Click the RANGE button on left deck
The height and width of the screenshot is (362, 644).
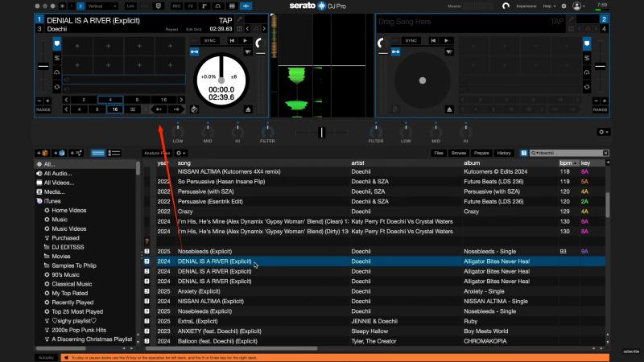(x=43, y=109)
